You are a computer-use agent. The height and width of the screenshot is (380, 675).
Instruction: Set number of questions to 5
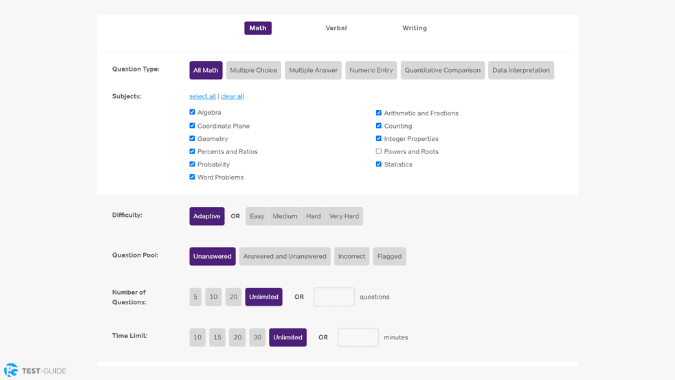[x=195, y=297]
